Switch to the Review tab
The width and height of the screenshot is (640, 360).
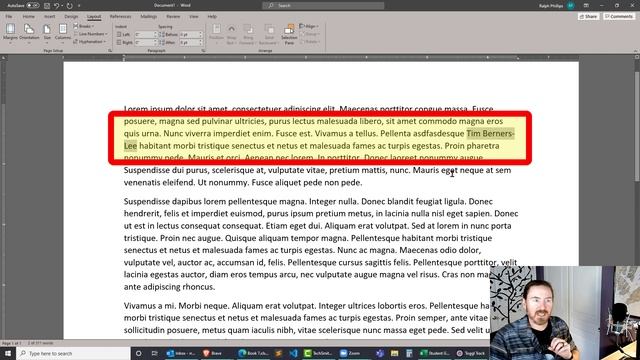[x=173, y=16]
